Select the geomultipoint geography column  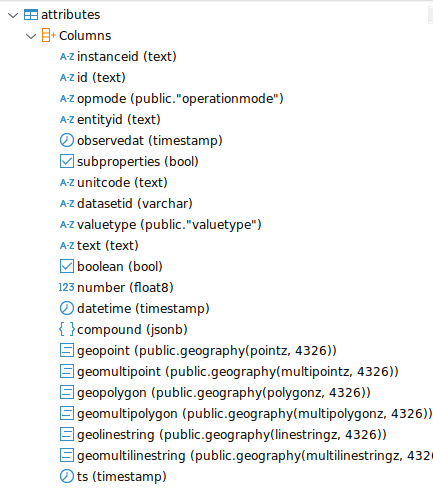(238, 372)
